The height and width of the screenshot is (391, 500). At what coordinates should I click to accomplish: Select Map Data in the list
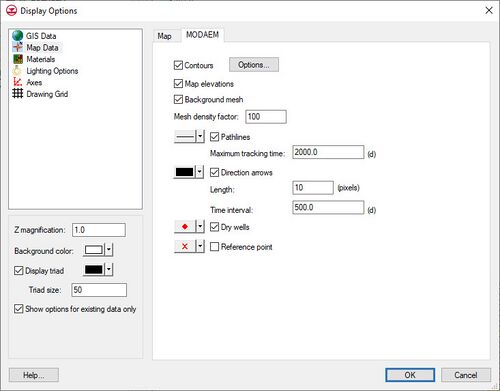point(42,48)
